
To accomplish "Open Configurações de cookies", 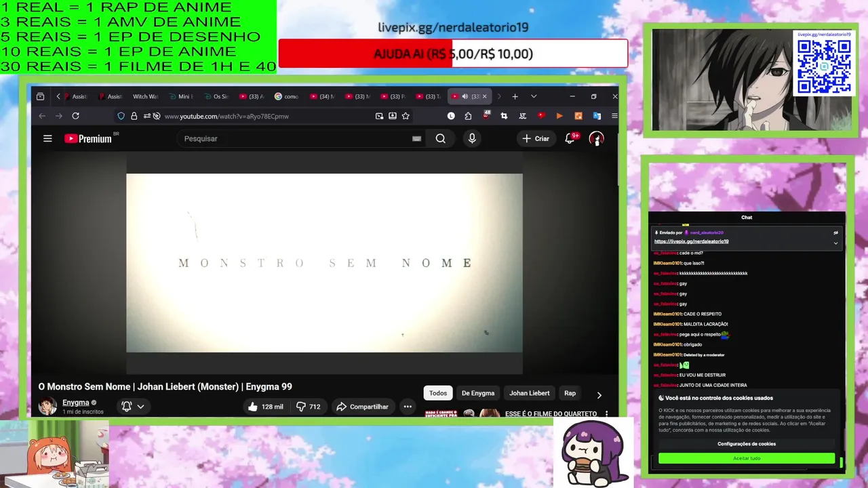I will click(747, 444).
